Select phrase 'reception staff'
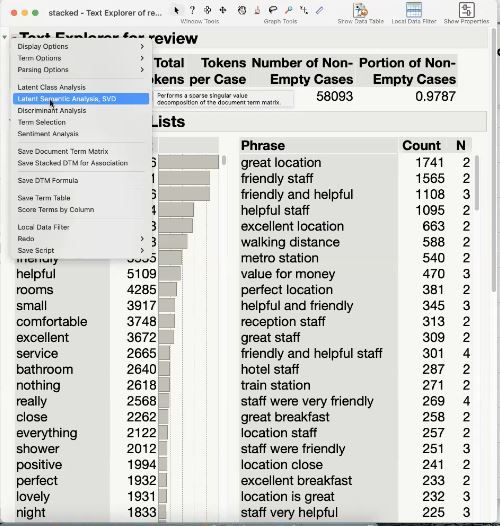500x526 pixels. (x=283, y=322)
